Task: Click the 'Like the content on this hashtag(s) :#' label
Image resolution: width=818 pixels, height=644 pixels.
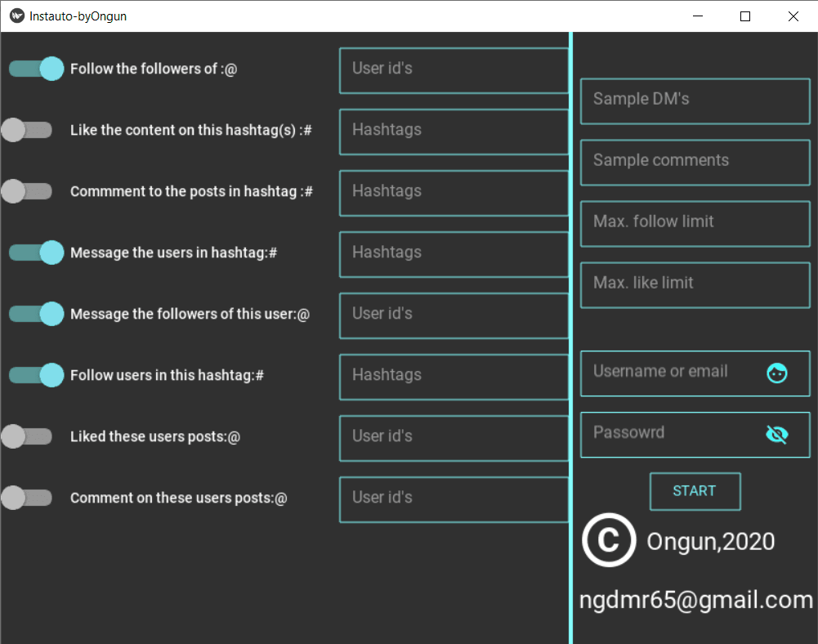Action: pos(191,130)
